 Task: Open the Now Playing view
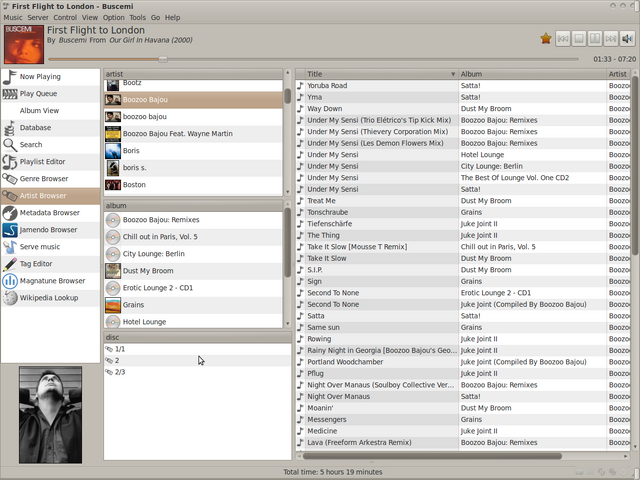point(51,77)
